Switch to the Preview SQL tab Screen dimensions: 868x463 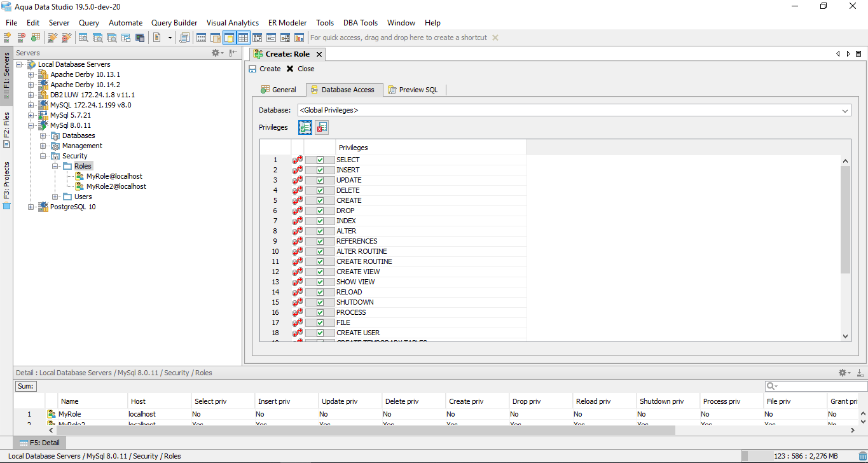click(413, 90)
